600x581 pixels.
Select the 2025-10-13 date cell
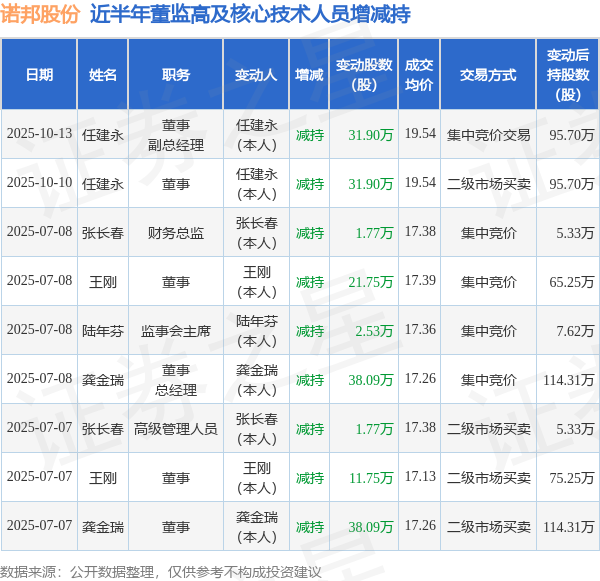[x=39, y=134]
